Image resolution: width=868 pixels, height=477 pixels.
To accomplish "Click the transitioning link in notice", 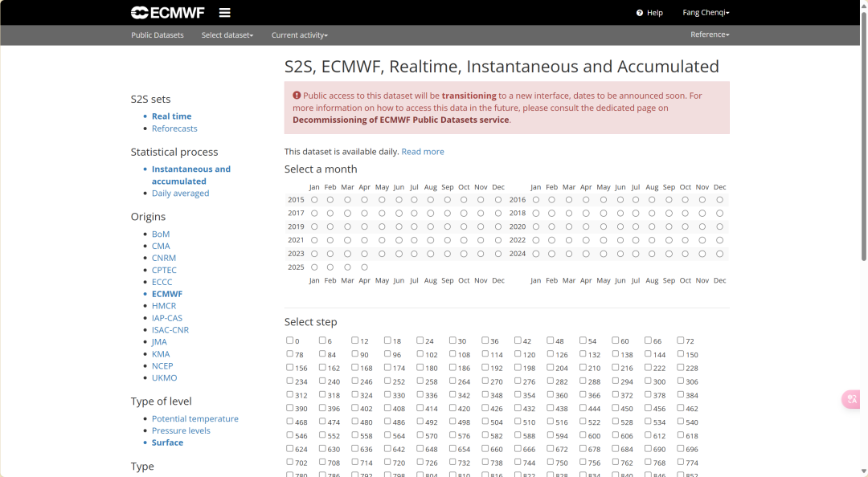I will tap(469, 96).
